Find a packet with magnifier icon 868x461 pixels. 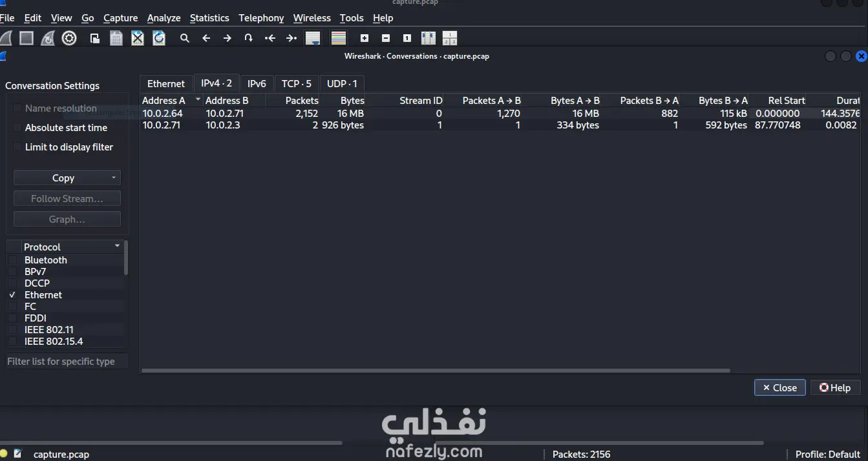pyautogui.click(x=185, y=38)
